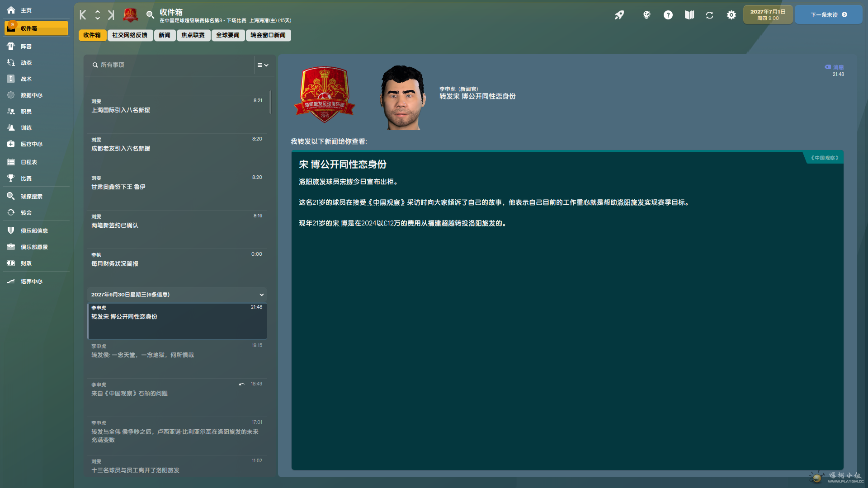The height and width of the screenshot is (488, 868).
Task: Switch to 转会窗口新闻 tab
Action: pos(268,35)
